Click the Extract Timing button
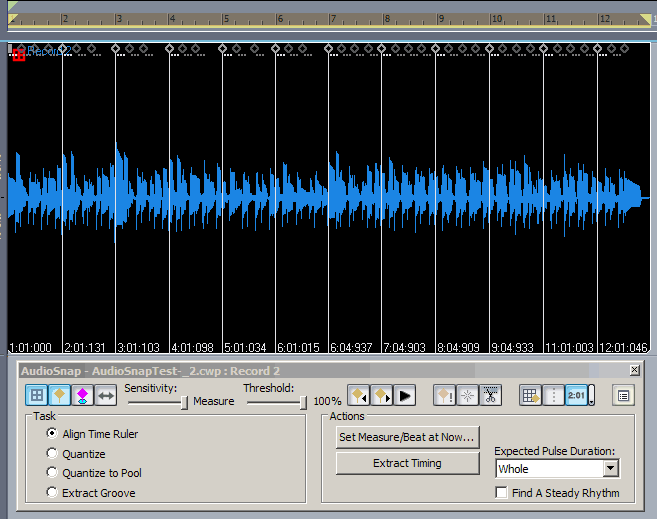 point(407,463)
